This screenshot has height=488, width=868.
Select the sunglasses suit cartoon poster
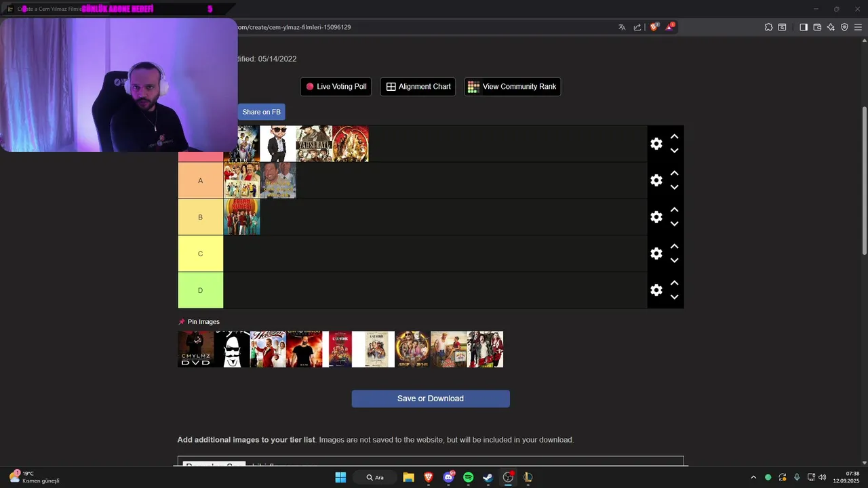tap(278, 144)
